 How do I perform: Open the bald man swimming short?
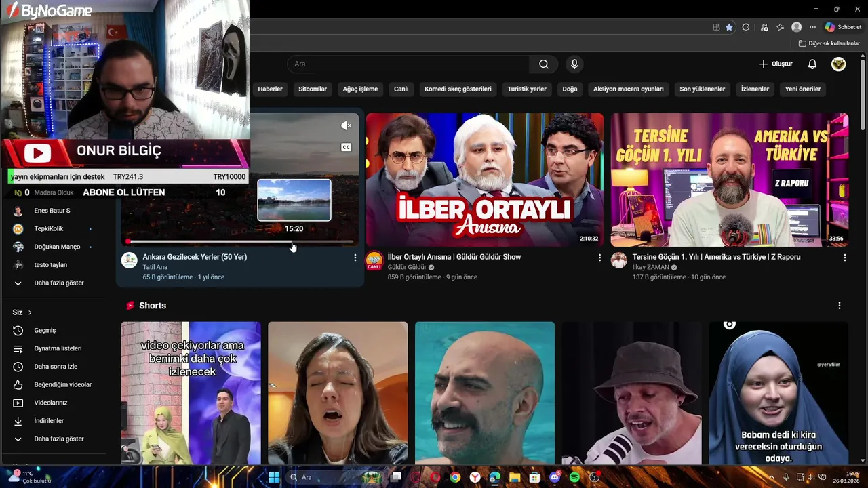484,393
